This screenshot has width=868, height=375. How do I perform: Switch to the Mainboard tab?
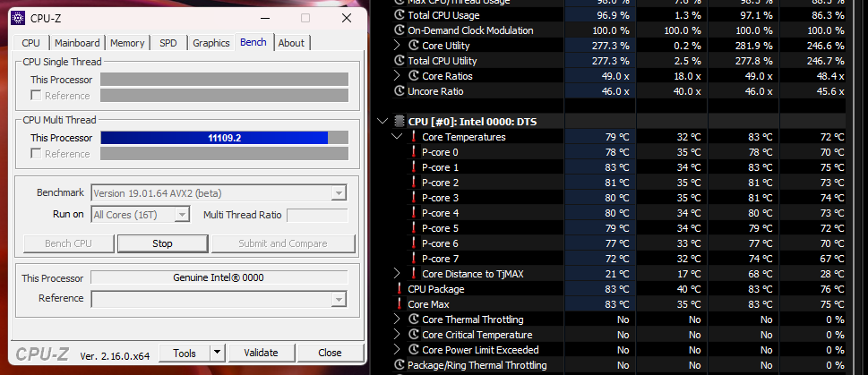tap(77, 43)
